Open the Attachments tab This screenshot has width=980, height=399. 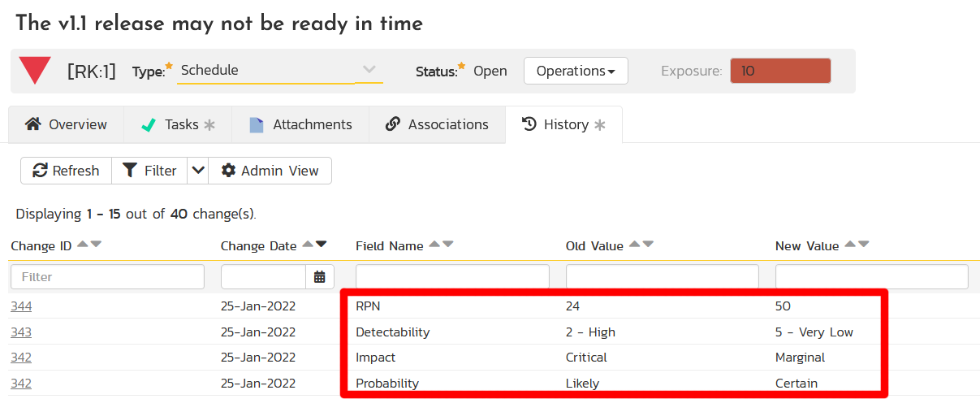click(300, 124)
